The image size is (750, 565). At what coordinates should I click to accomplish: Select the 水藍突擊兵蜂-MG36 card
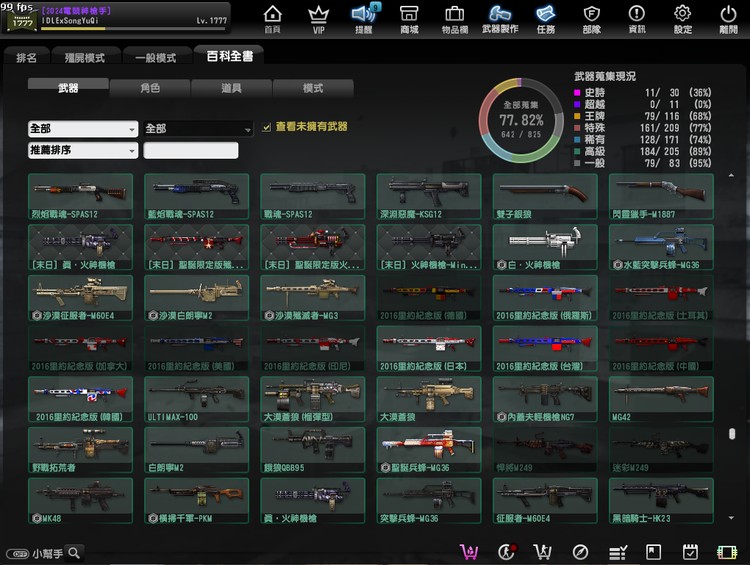tap(662, 247)
